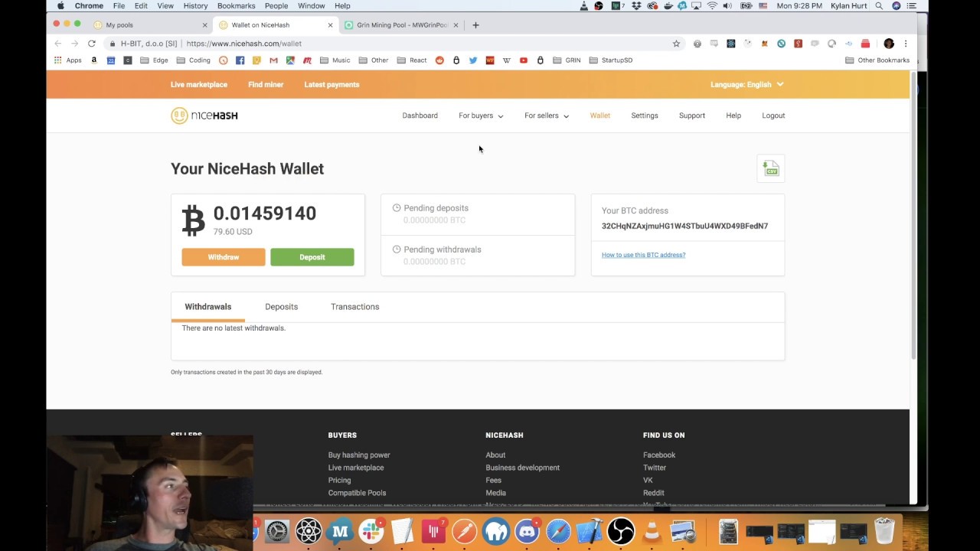Open the GRIN bookmarks folder
The image size is (980, 551).
pos(567,60)
